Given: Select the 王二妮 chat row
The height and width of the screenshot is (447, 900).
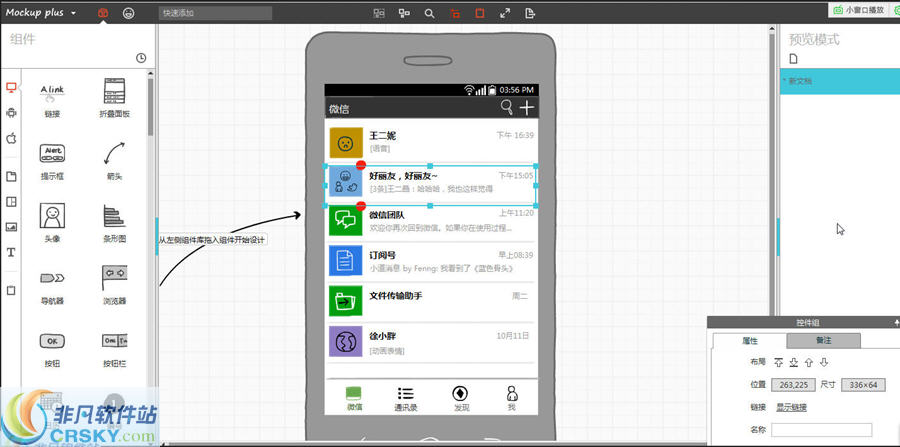Looking at the screenshot, I should point(431,142).
